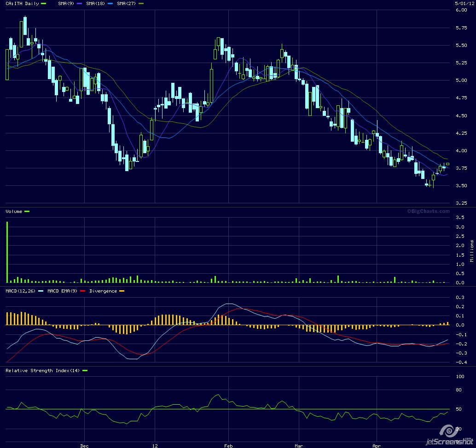Click the 2.5 volume axis label
The width and height of the screenshot is (476, 448).
tap(460, 236)
